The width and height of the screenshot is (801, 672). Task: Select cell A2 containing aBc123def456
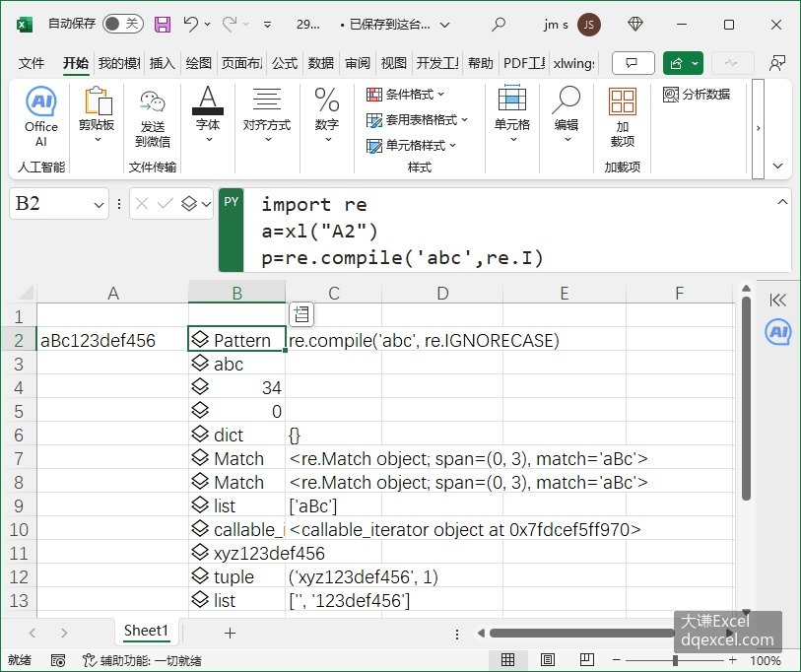click(113, 340)
